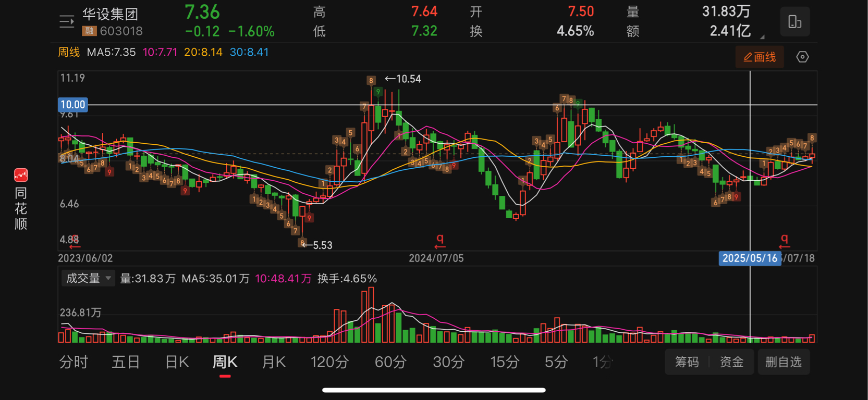Image resolution: width=868 pixels, height=400 pixels.
Task: Tap 换手:4.65% in the volume panel
Action: pos(347,279)
